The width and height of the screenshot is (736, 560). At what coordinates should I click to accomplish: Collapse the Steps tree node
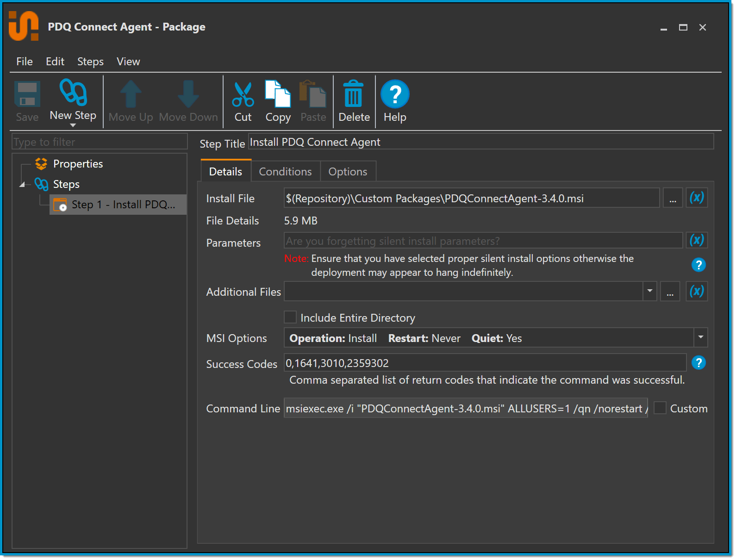click(x=22, y=185)
